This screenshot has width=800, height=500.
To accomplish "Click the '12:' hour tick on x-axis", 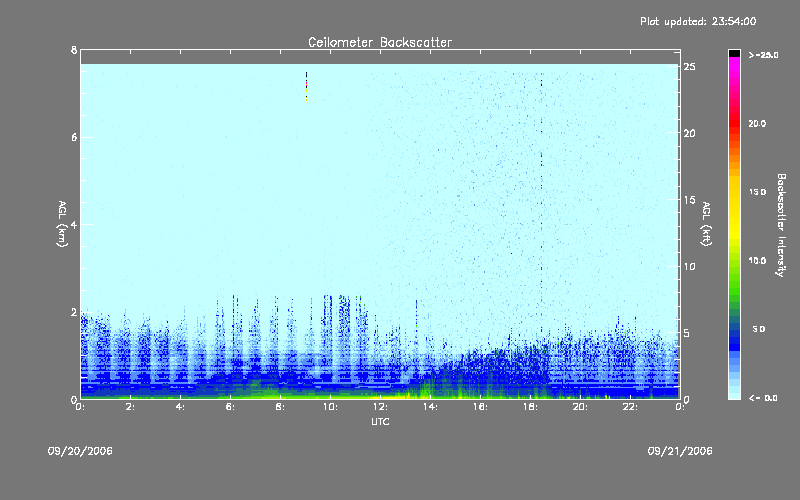I will click(x=380, y=407).
